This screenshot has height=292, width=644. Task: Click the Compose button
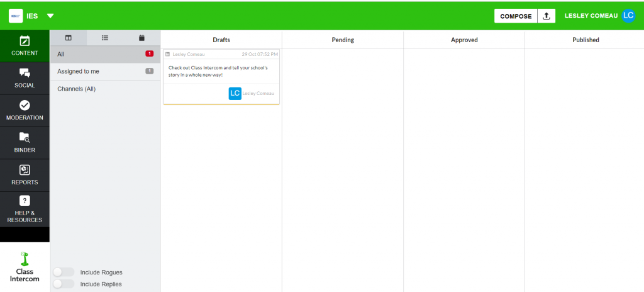(516, 16)
